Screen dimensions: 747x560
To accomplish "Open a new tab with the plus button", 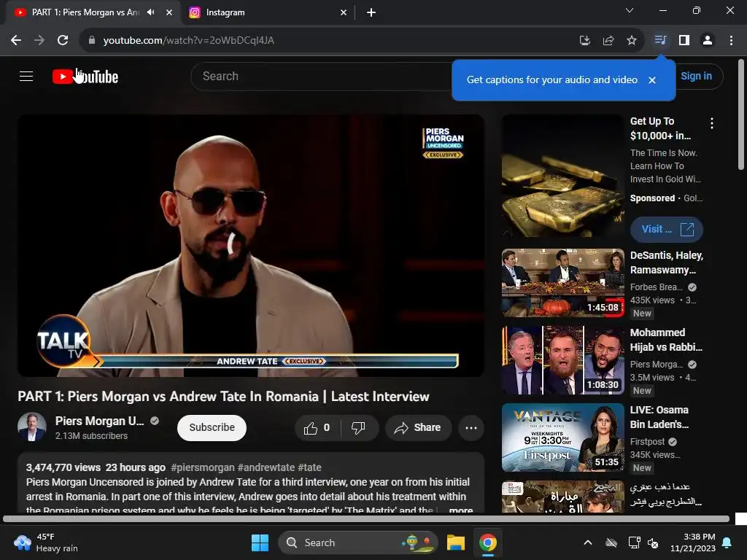I will point(371,12).
